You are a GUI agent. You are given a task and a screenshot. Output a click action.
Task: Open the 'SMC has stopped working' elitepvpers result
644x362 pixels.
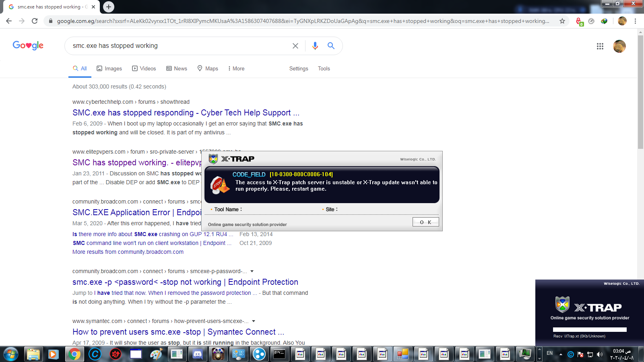pyautogui.click(x=137, y=162)
